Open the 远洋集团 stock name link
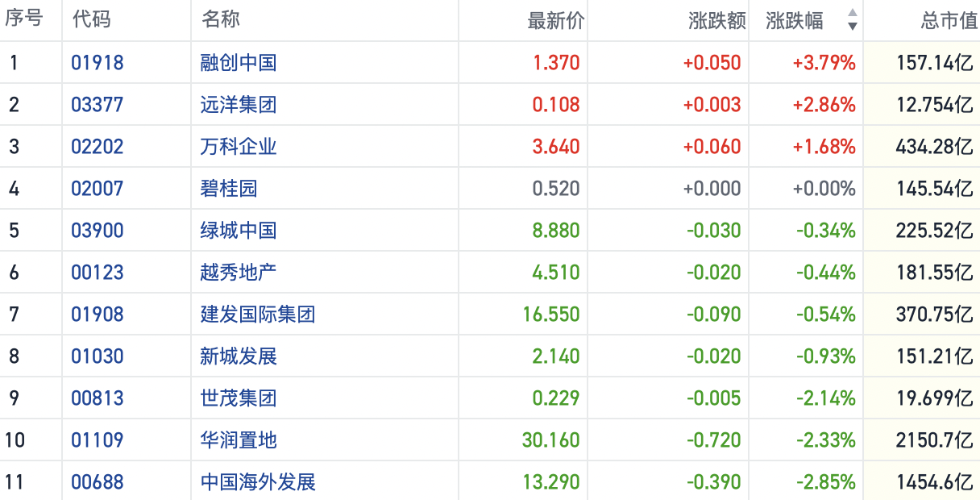Screen dimensions: 980x500 (x=239, y=105)
